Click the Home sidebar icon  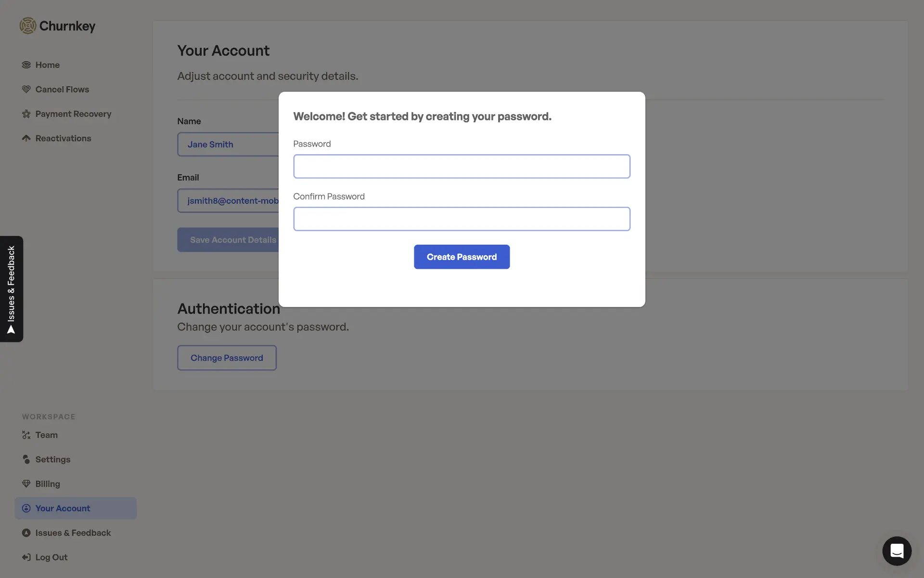(x=26, y=65)
